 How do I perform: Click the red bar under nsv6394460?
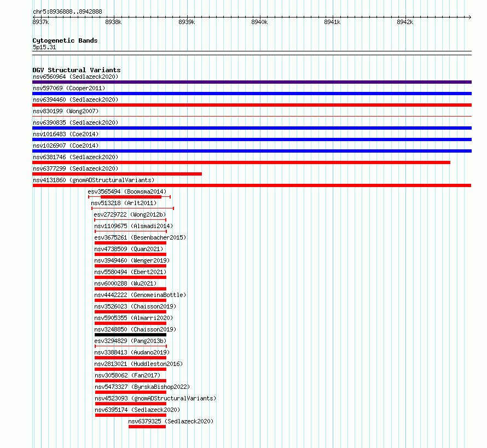252,105
